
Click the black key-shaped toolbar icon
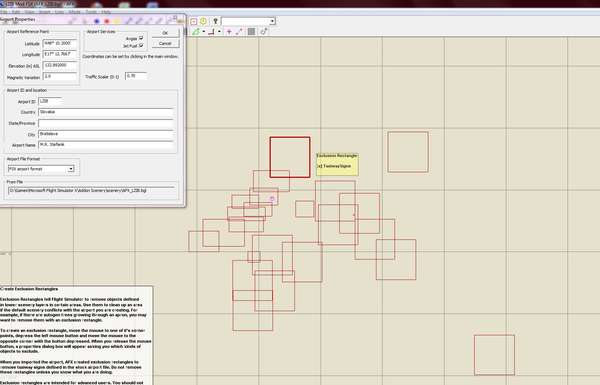[215, 21]
